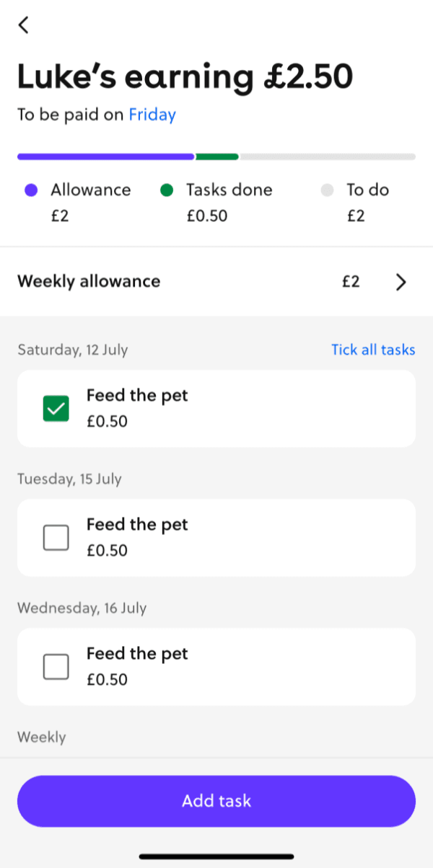Open weekly allowance via the chevron arrow
Viewport: 433px width, 868px height.
401,282
